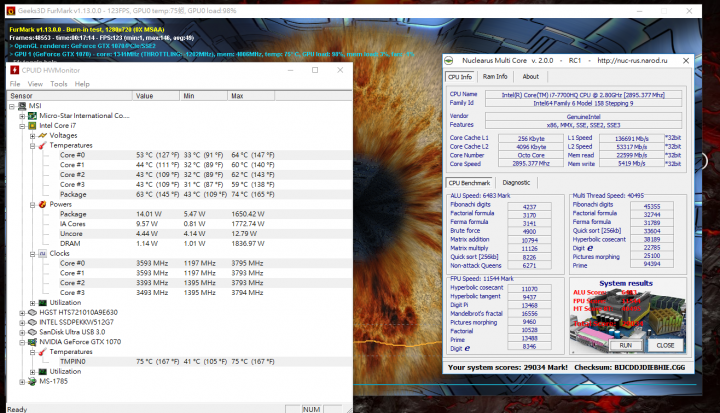The height and width of the screenshot is (413, 720).
Task: Click the Min column header
Action: point(203,96)
